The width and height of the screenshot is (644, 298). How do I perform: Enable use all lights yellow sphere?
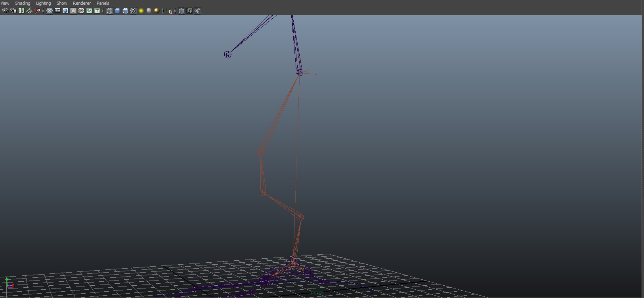[x=141, y=11]
